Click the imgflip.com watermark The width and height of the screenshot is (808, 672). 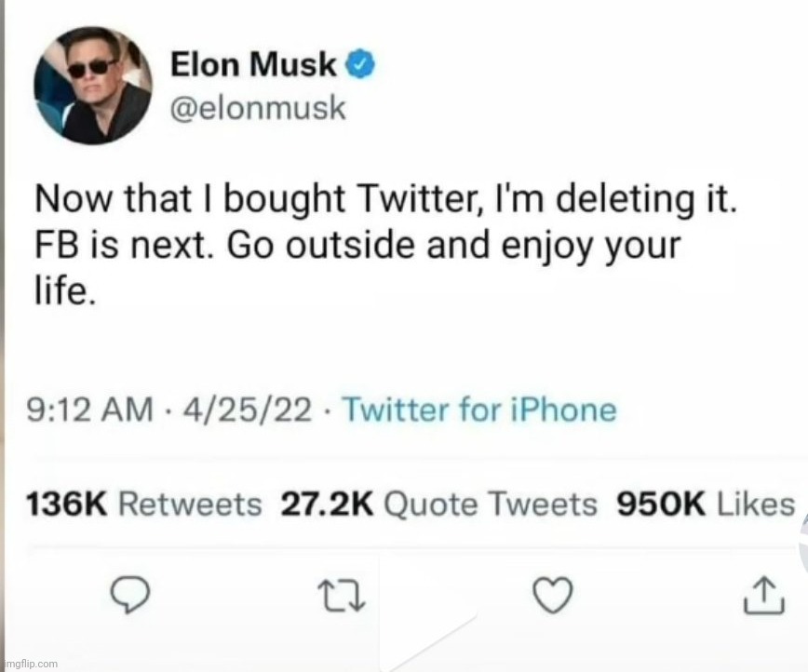pyautogui.click(x=30, y=663)
